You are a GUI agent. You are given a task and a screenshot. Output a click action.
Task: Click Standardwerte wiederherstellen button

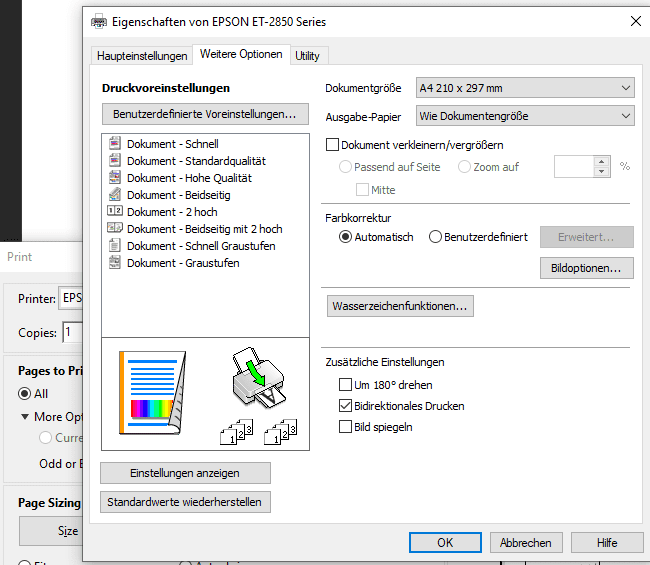click(185, 502)
